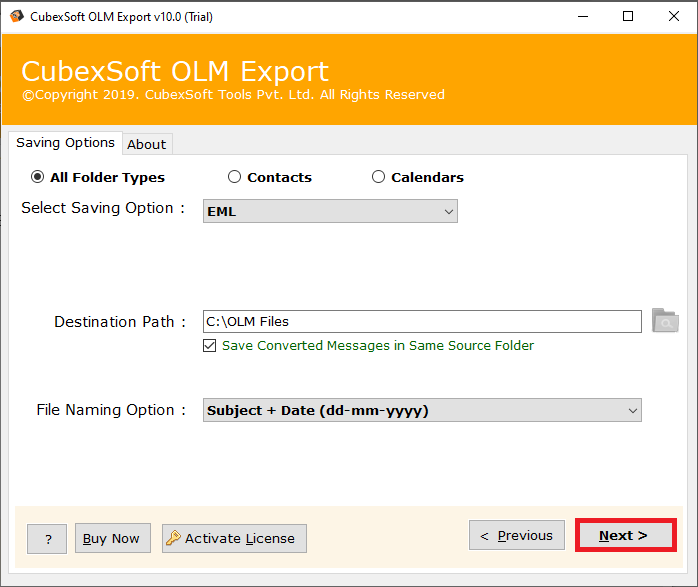Close the OLM Export window
Screen dimensions: 698x587
pyautogui.click(x=674, y=16)
